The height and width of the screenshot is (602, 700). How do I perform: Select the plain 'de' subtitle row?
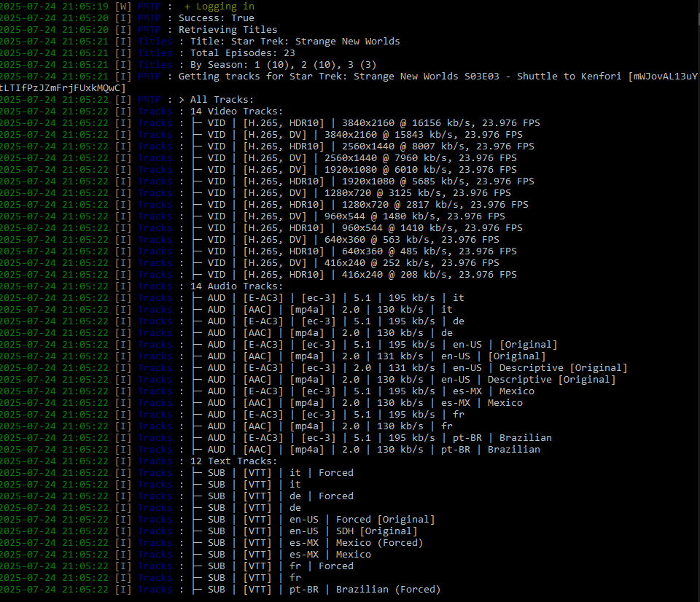(x=246, y=507)
